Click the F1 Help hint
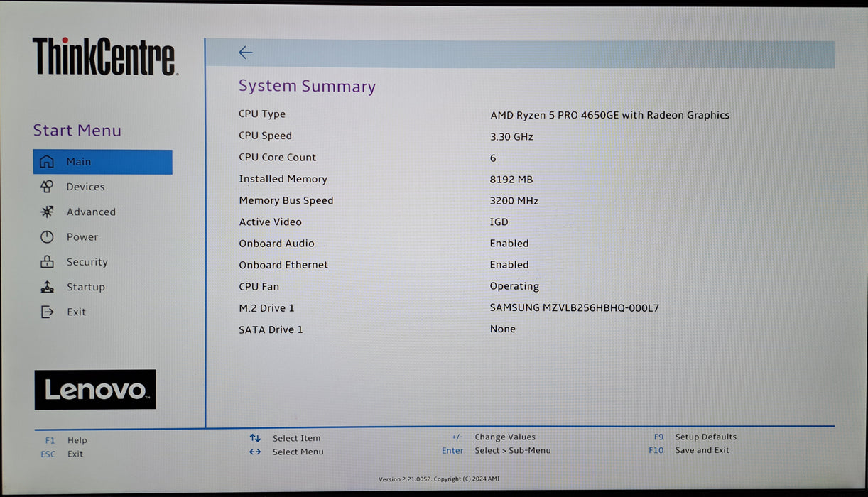868x497 pixels. pos(66,440)
